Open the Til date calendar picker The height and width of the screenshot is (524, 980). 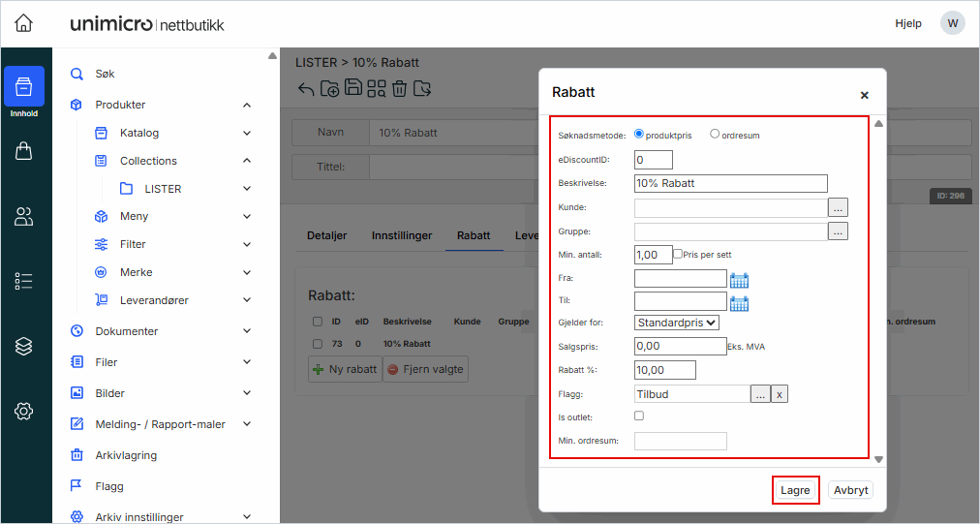tap(740, 303)
